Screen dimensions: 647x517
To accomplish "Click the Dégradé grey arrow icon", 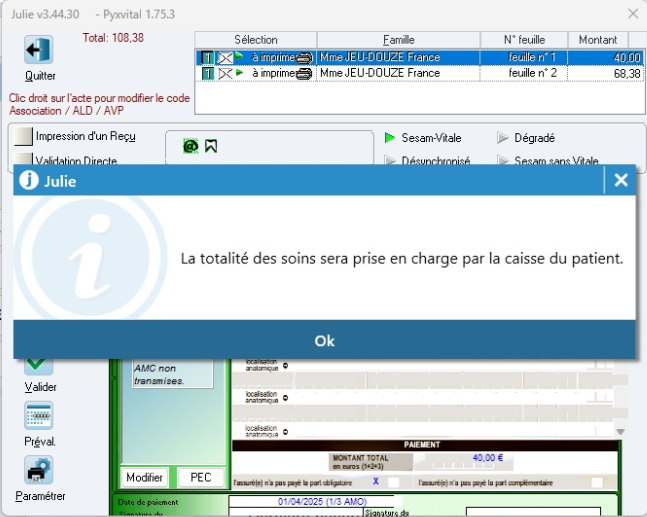I will click(503, 138).
